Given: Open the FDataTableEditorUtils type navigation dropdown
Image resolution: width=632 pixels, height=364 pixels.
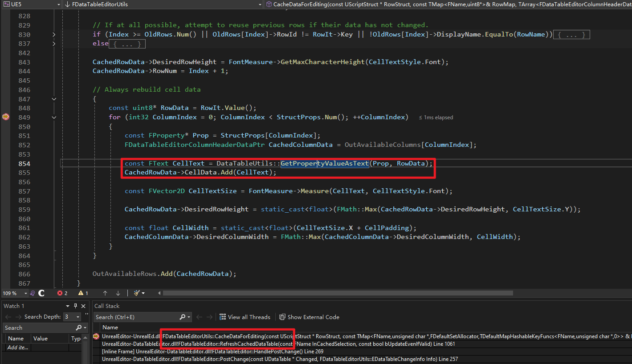Looking at the screenshot, I should [x=164, y=4].
